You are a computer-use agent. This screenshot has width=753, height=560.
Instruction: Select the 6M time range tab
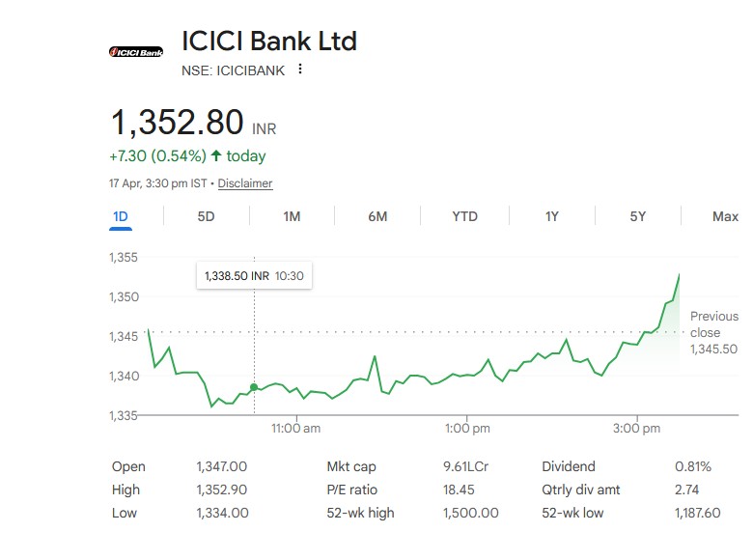coord(377,216)
